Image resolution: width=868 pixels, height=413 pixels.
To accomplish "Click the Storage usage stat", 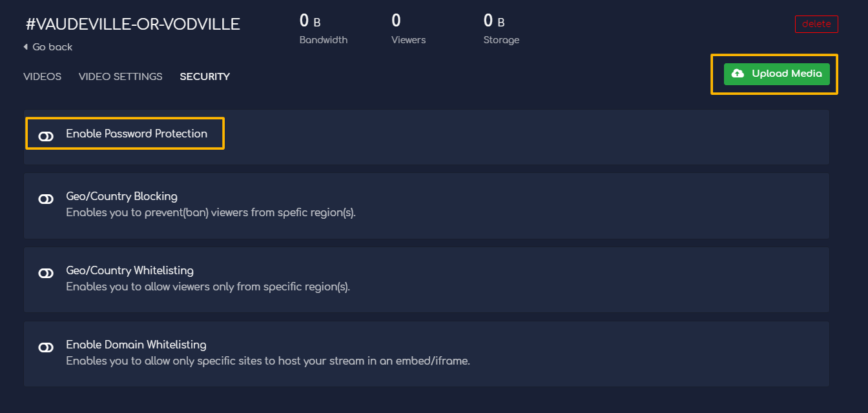I will pos(501,30).
